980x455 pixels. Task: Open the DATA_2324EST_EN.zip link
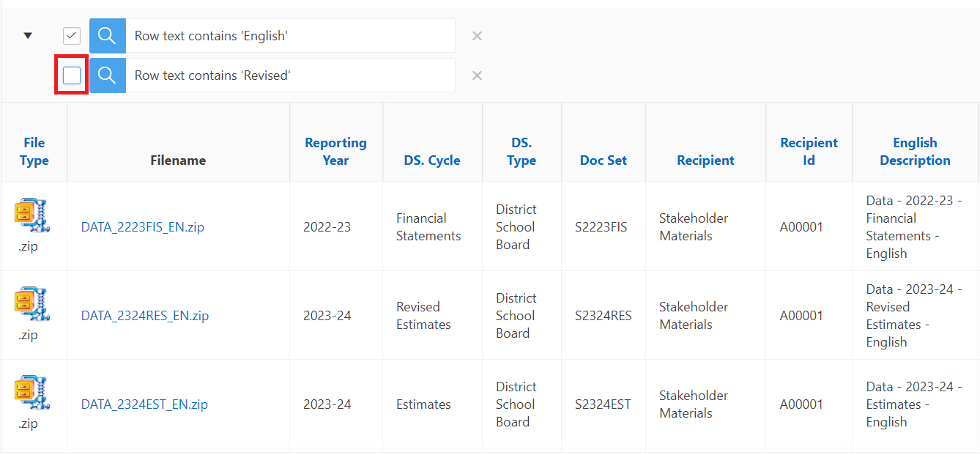click(144, 404)
